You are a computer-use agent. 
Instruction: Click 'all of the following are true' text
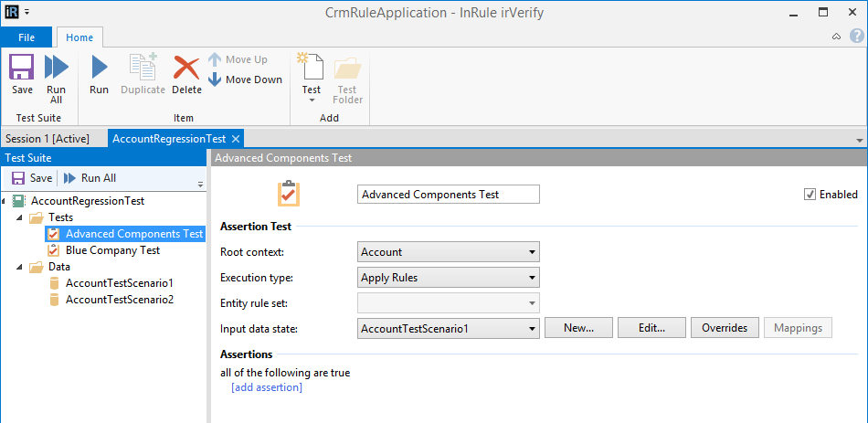point(285,373)
